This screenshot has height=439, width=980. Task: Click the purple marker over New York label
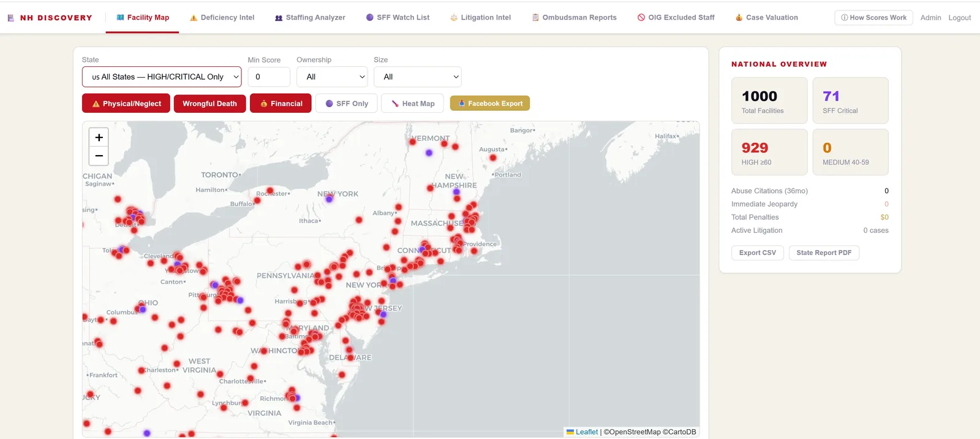329,199
